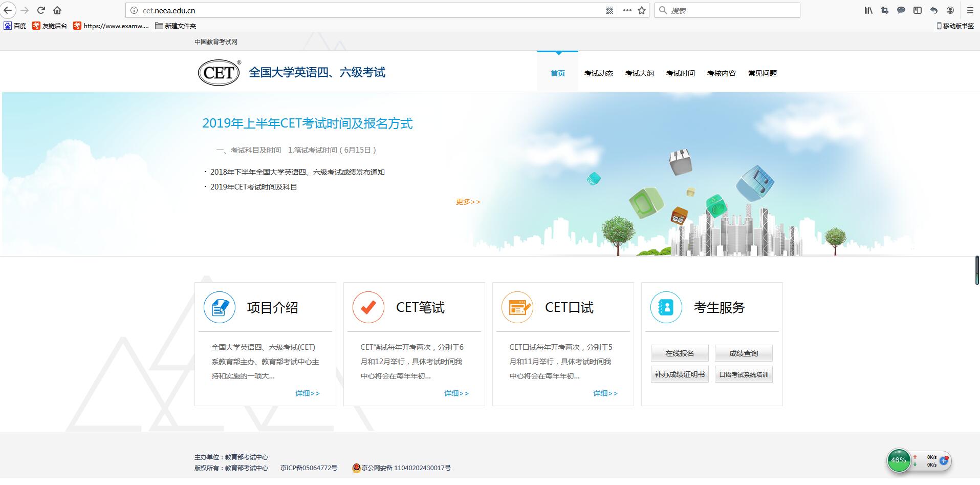This screenshot has height=485, width=980.
Task: Click the CET口试 orange icon
Action: point(517,307)
